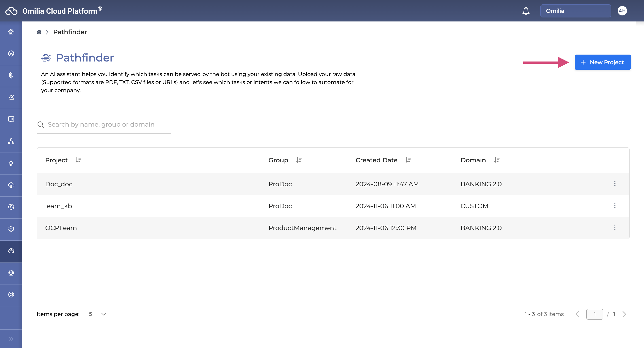Open the AH user avatar menu
The height and width of the screenshot is (348, 644).
(x=622, y=11)
